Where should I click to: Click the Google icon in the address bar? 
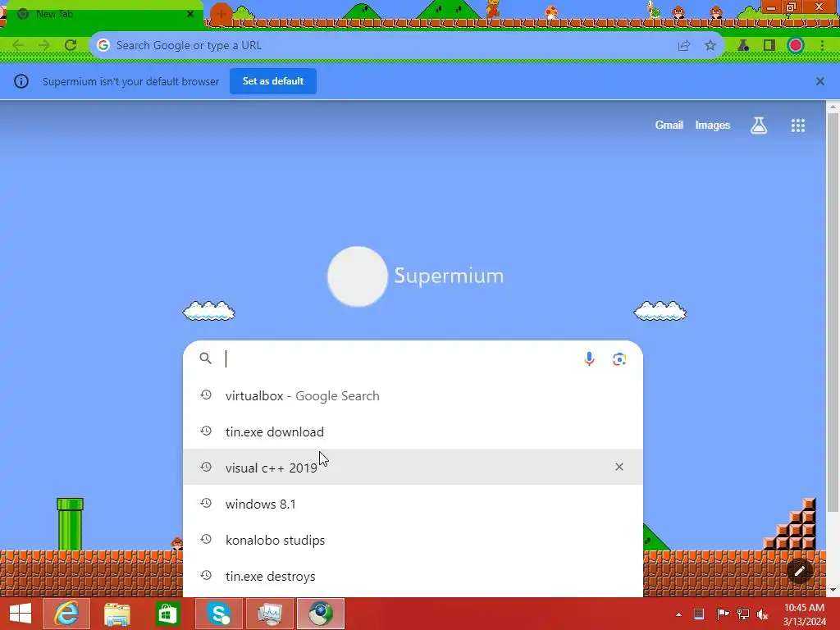coord(103,46)
